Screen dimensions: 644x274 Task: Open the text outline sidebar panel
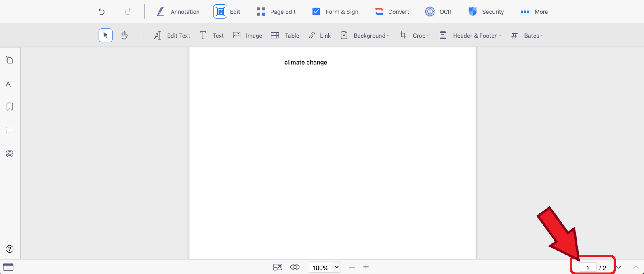click(x=10, y=84)
